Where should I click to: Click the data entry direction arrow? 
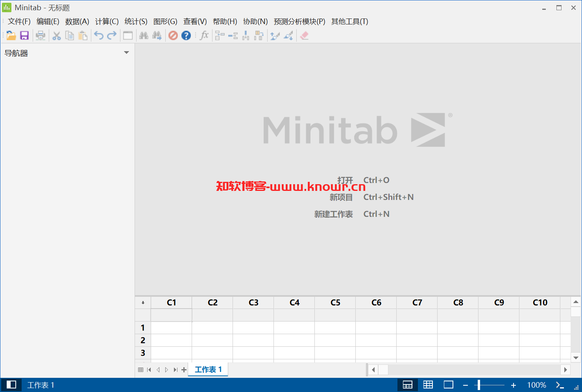tap(143, 303)
